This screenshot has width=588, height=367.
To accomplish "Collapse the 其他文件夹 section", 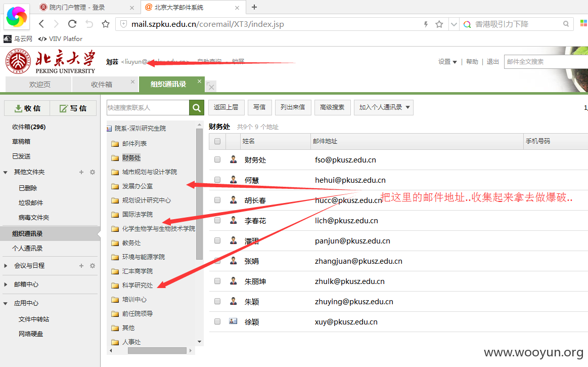I will (5, 173).
